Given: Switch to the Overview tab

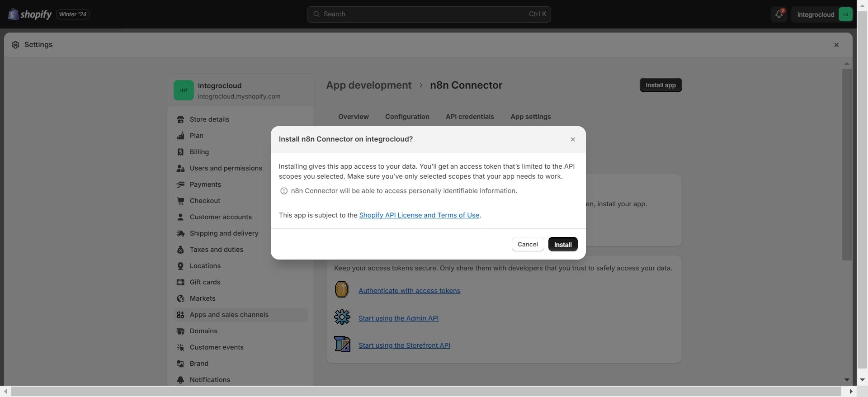Looking at the screenshot, I should (354, 117).
